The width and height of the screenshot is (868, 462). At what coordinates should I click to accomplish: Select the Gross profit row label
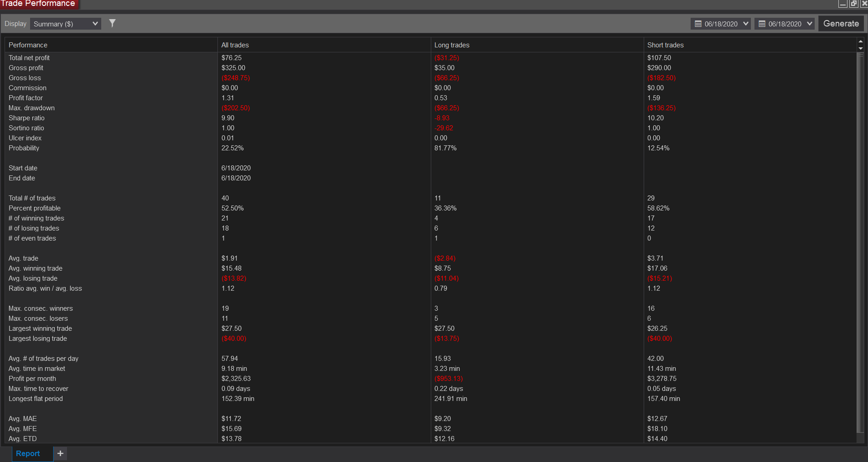click(x=26, y=68)
